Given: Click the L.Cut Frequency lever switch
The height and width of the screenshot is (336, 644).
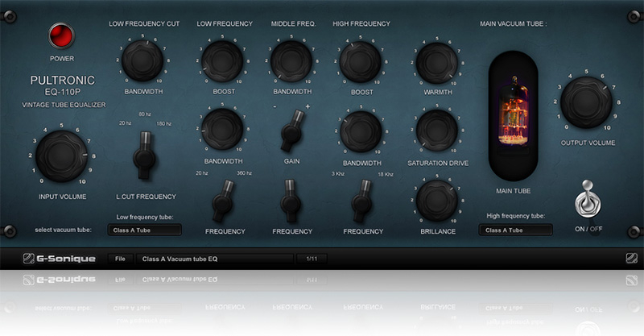Looking at the screenshot, I should click(144, 156).
